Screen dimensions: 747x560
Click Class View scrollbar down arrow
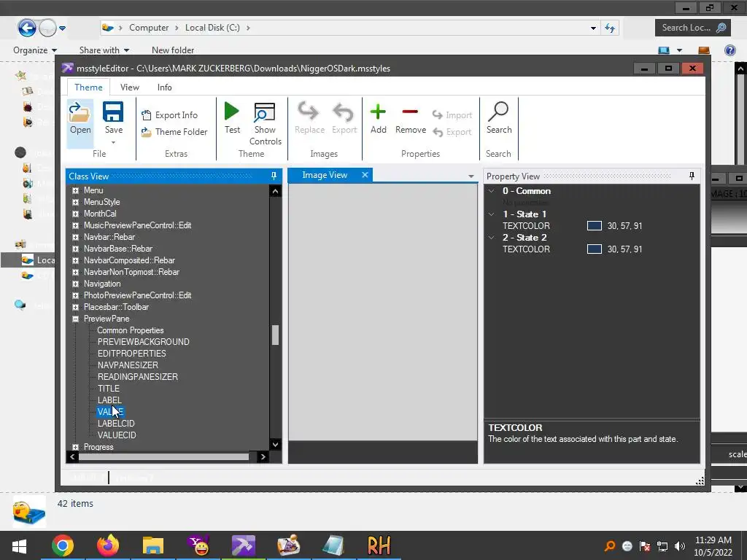point(275,444)
